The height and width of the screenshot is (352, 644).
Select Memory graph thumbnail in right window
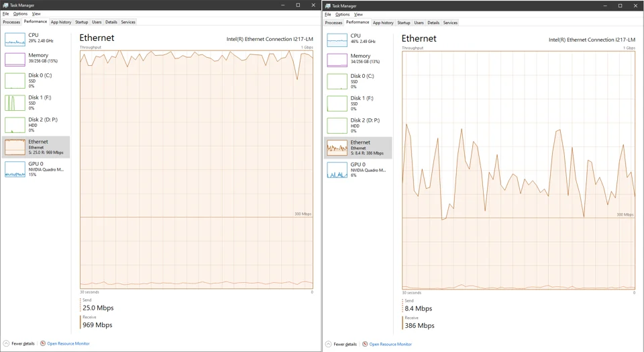point(337,60)
